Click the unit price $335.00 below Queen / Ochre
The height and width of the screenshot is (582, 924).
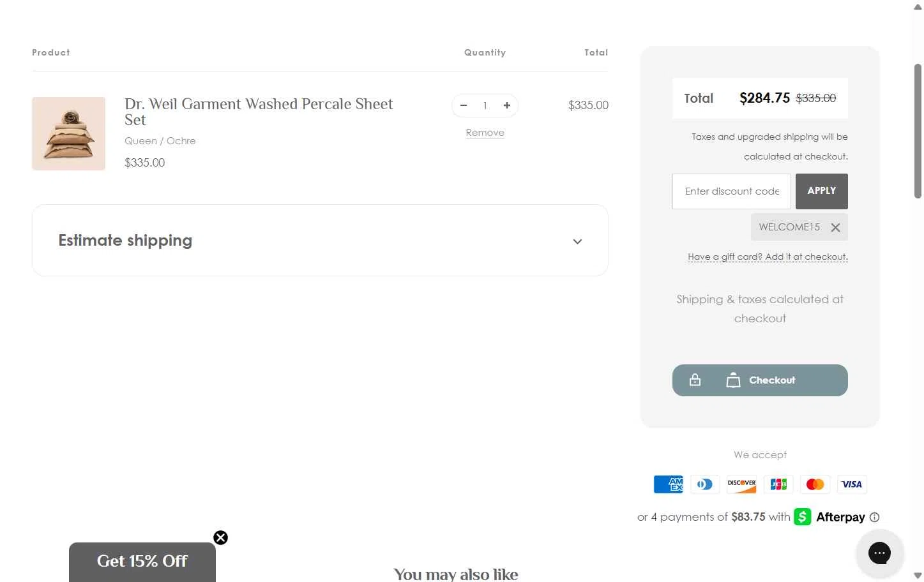(145, 163)
